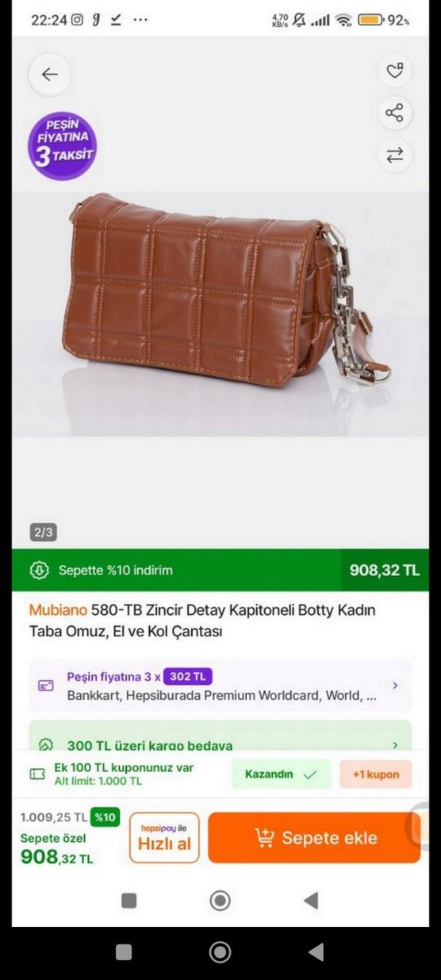441x980 pixels.
Task: Open the Mubiano brand link
Action: [58, 610]
